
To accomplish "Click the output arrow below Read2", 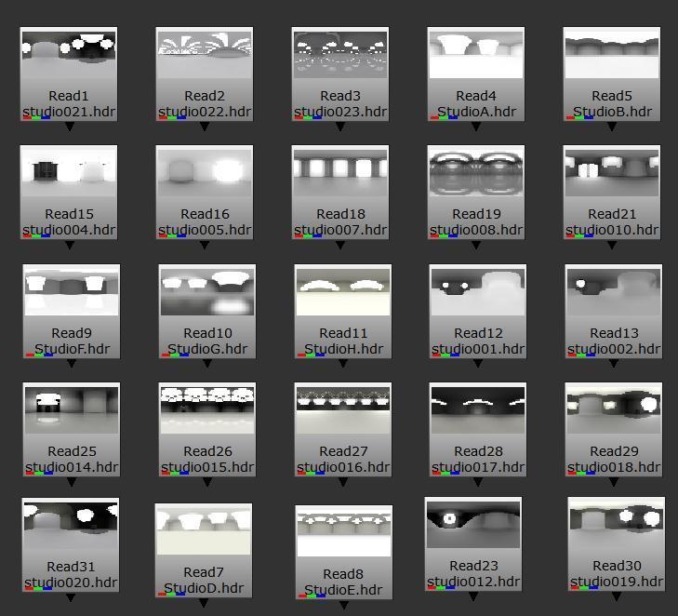I will (x=205, y=127).
